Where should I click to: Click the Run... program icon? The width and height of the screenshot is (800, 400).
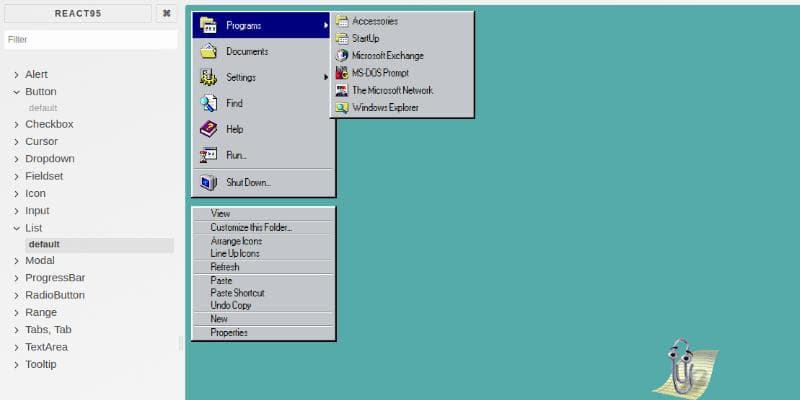pyautogui.click(x=208, y=155)
